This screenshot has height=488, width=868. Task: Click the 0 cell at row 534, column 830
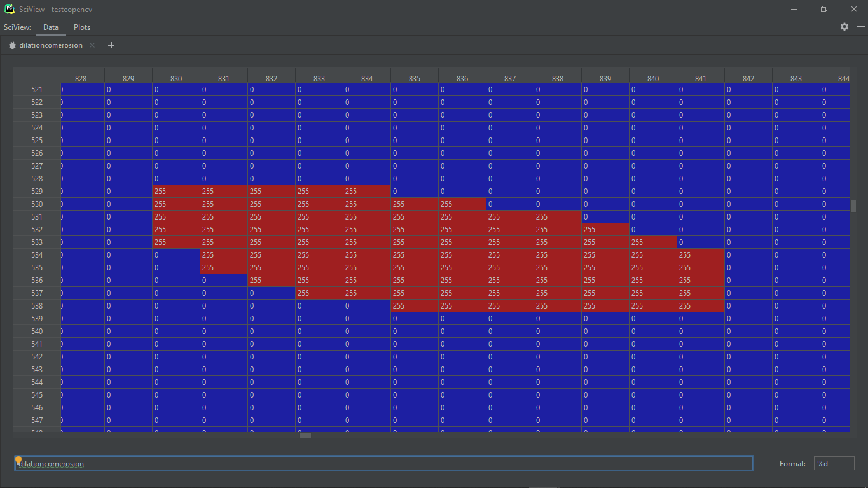click(x=176, y=255)
